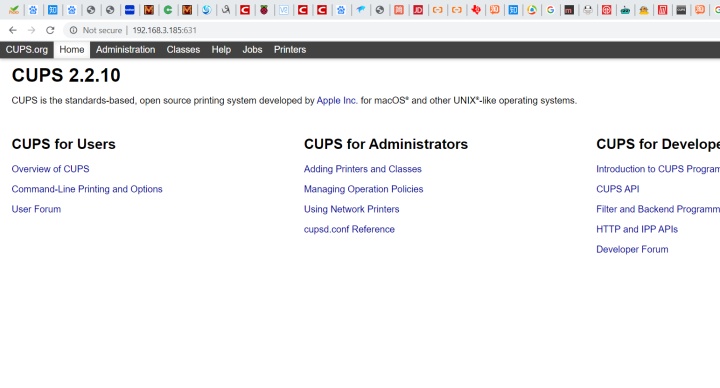720x388 pixels.
Task: Open the blue swirl bookmark
Action: pyautogui.click(x=207, y=10)
